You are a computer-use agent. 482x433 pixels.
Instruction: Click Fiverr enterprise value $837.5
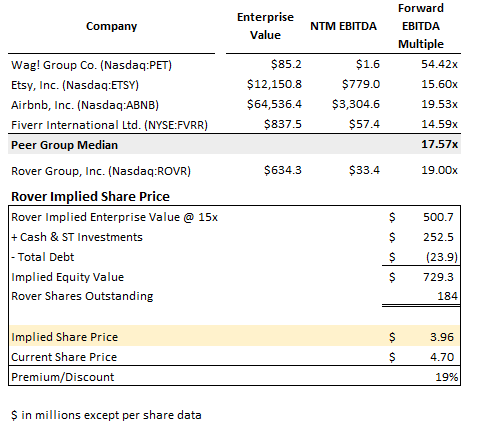tap(283, 124)
